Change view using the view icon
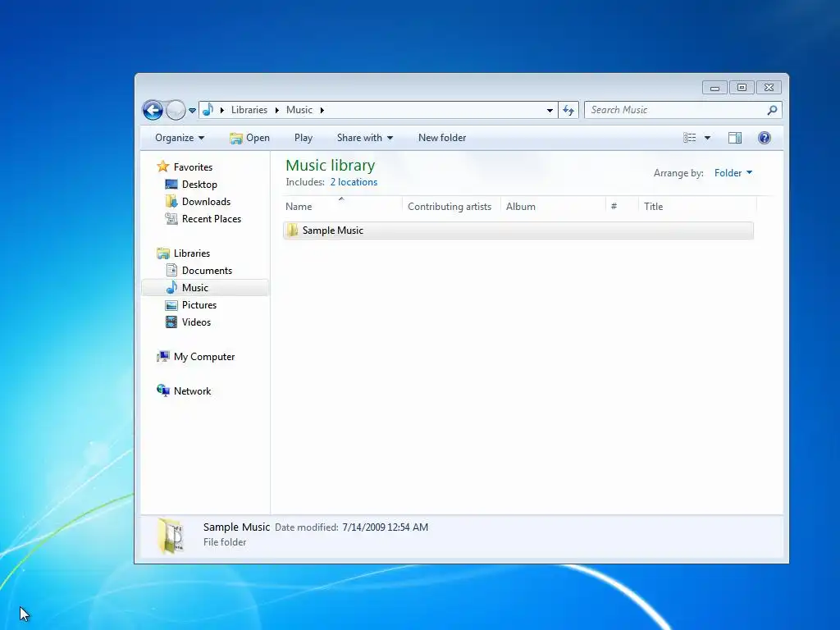840x630 pixels. click(689, 138)
